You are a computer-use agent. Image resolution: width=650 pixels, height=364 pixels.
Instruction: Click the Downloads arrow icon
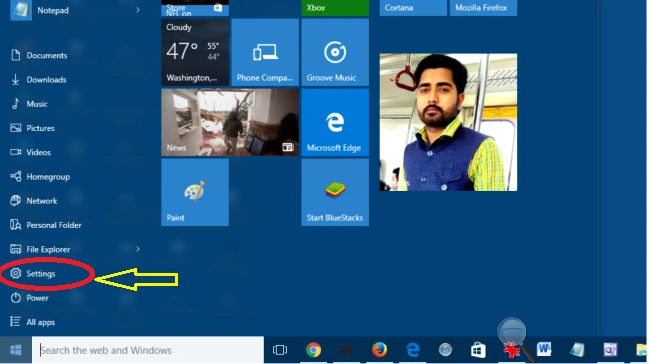15,79
